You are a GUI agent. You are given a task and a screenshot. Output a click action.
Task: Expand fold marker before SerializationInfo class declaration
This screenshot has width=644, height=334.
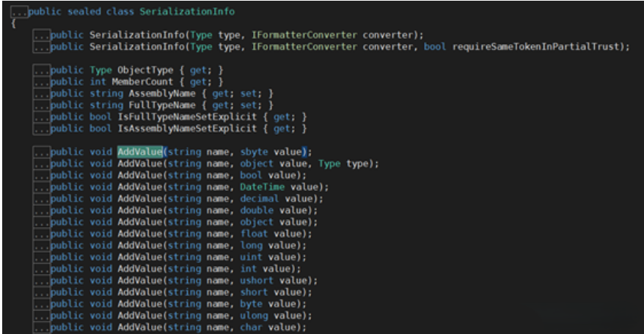tap(19, 12)
